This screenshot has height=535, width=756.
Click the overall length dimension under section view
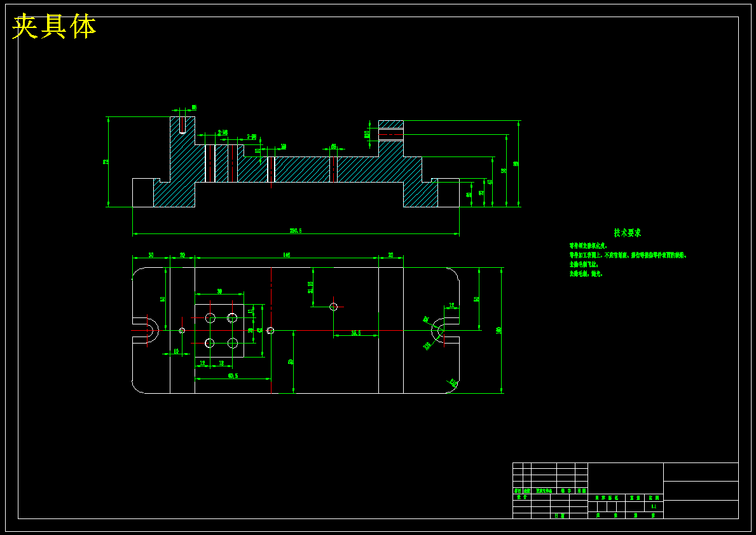coord(296,230)
